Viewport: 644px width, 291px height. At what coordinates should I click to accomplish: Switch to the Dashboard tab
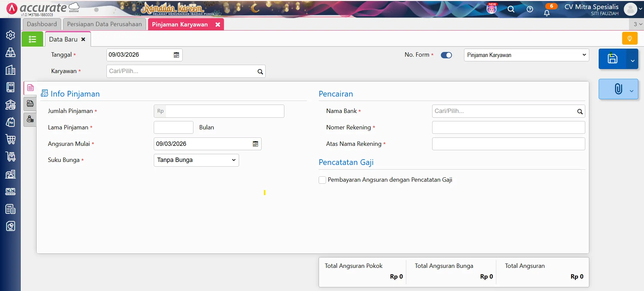click(42, 24)
